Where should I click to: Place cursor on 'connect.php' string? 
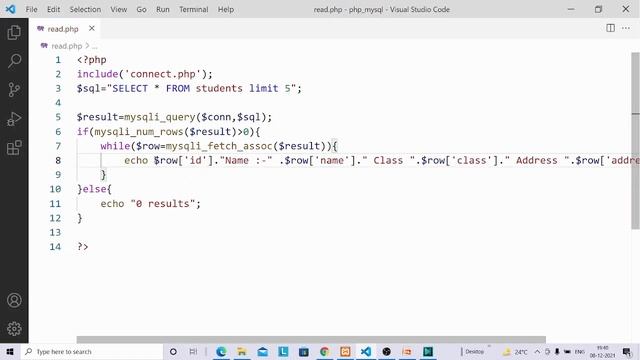[x=163, y=74]
